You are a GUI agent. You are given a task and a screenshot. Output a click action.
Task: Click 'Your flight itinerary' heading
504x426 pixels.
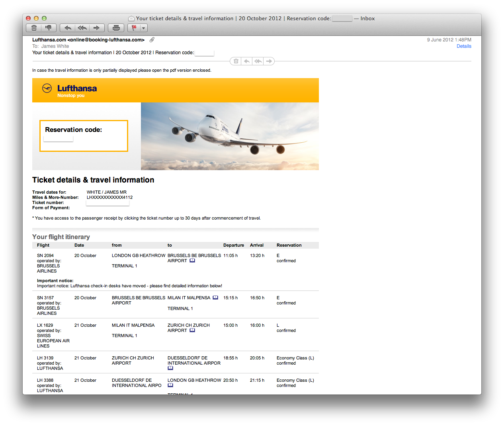(61, 237)
